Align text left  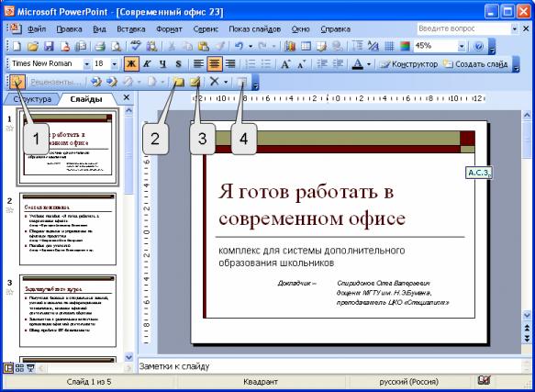198,64
